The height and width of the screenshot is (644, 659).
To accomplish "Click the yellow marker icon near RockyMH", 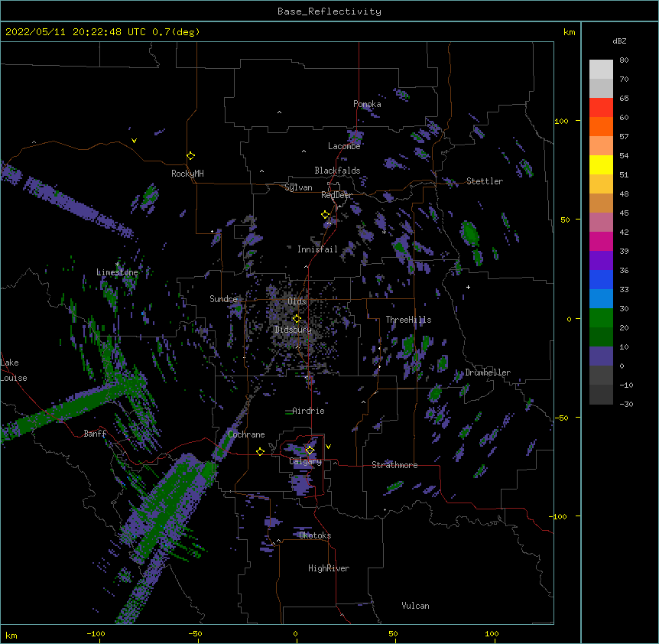I will [191, 156].
